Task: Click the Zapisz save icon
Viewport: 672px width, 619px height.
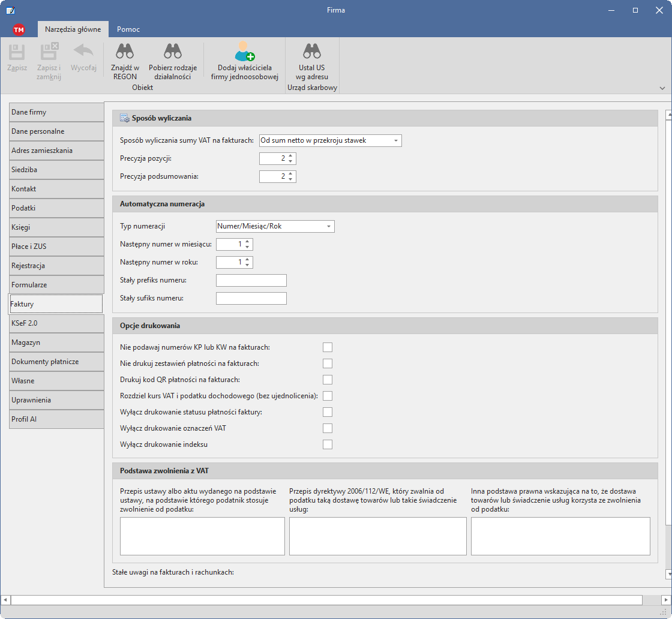Action: pyautogui.click(x=17, y=52)
